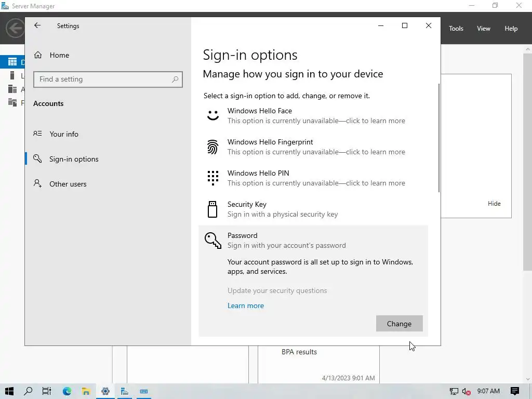Click Update your security questions

277,290
